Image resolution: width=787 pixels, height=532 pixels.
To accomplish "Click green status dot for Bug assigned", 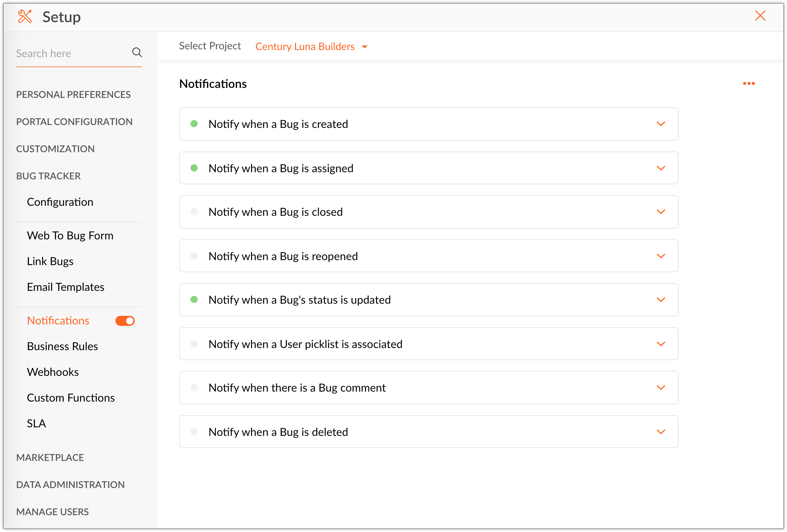I will pyautogui.click(x=194, y=168).
